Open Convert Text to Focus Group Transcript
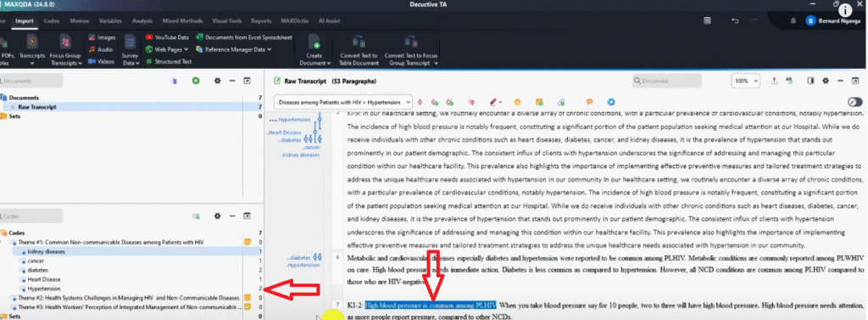 pos(411,50)
